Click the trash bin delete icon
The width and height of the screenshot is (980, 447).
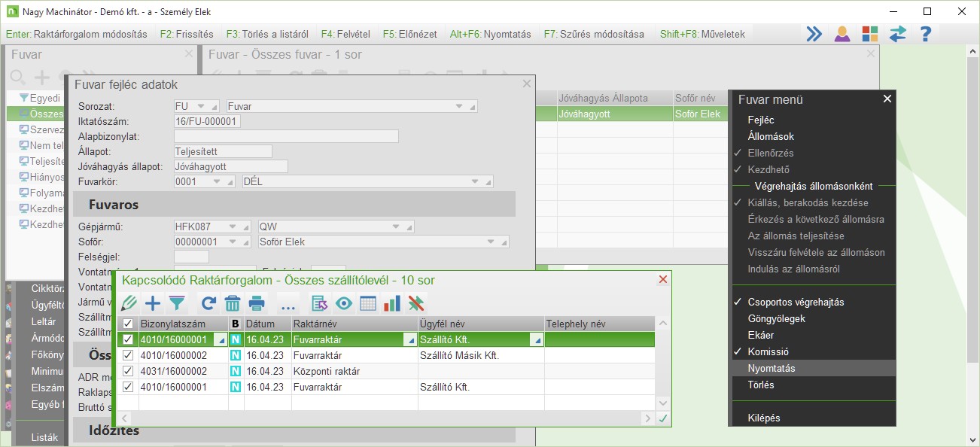pos(233,303)
